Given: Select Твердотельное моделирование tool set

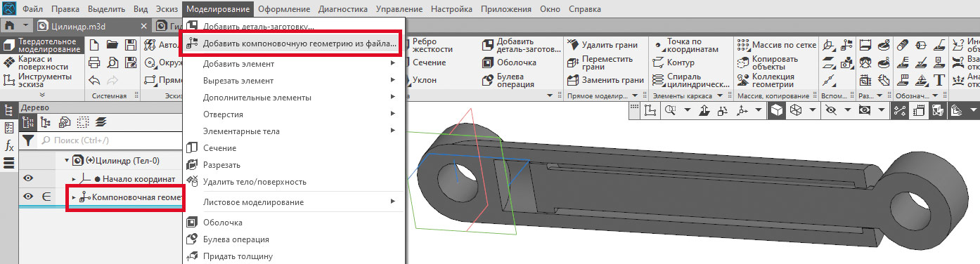Looking at the screenshot, I should tap(41, 46).
